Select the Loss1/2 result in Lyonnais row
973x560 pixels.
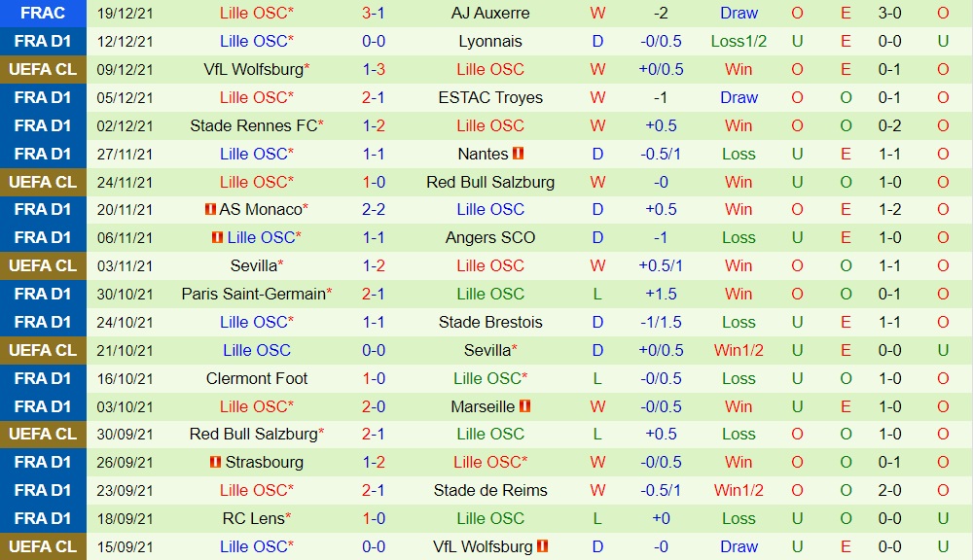739,42
